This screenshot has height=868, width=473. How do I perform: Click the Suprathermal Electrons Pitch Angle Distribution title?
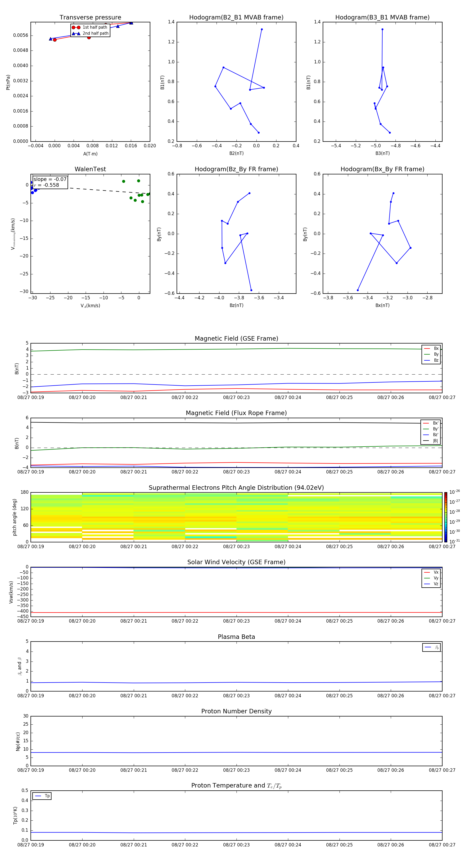pyautogui.click(x=236, y=488)
